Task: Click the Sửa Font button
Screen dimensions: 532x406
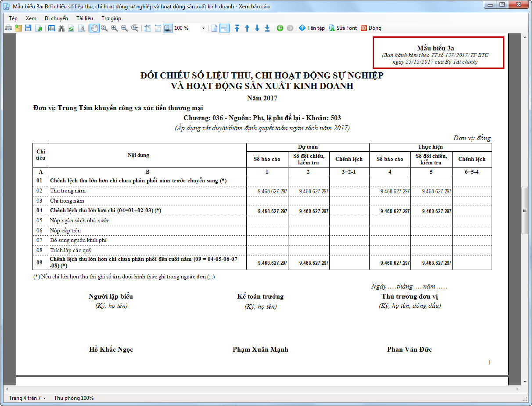Action: pos(343,28)
